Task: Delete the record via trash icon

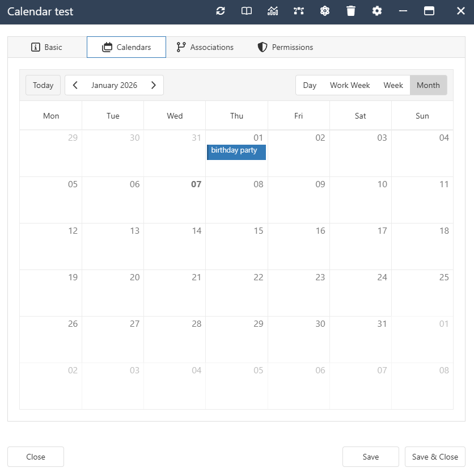Action: (x=351, y=10)
